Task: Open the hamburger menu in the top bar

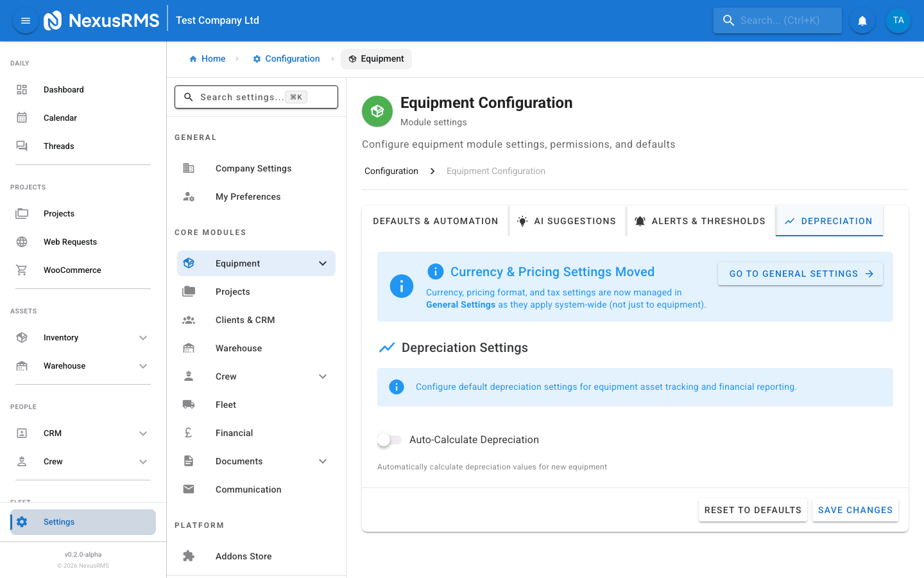Action: (x=25, y=20)
